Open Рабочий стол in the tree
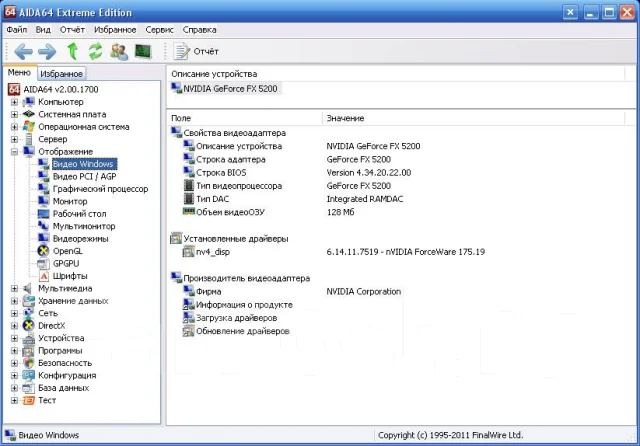 (x=80, y=214)
